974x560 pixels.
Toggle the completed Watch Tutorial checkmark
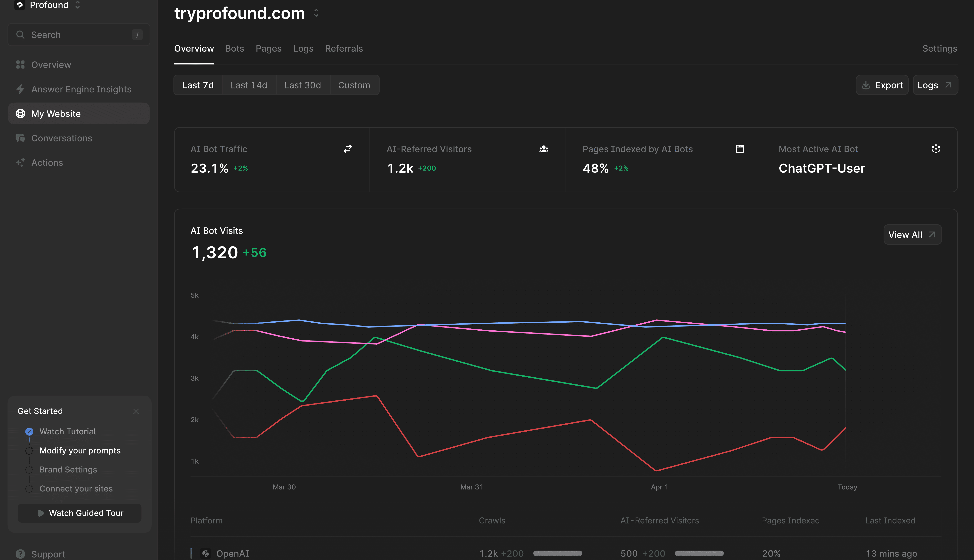[29, 432]
